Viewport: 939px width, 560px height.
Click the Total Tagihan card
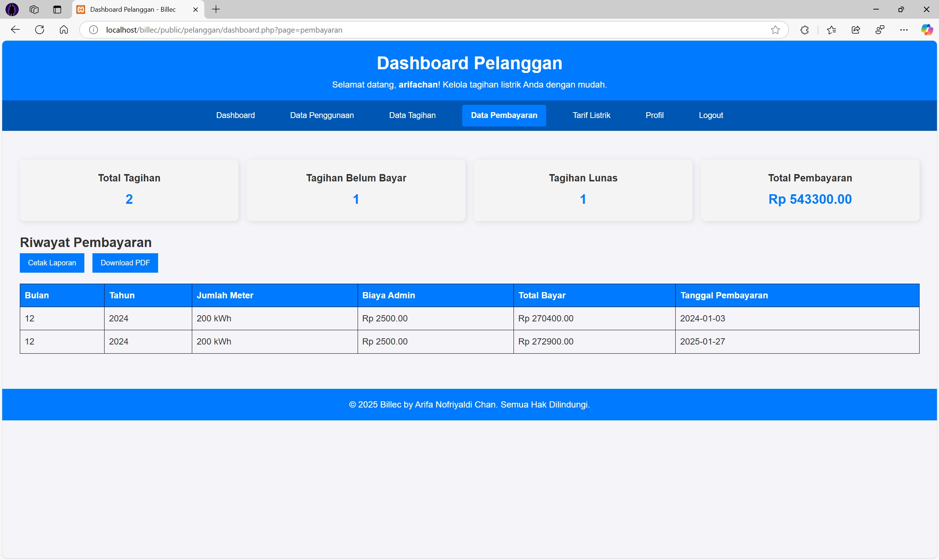(129, 190)
